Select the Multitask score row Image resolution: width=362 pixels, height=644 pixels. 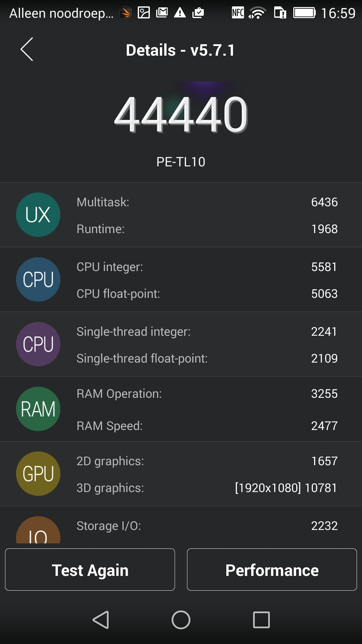click(x=207, y=202)
